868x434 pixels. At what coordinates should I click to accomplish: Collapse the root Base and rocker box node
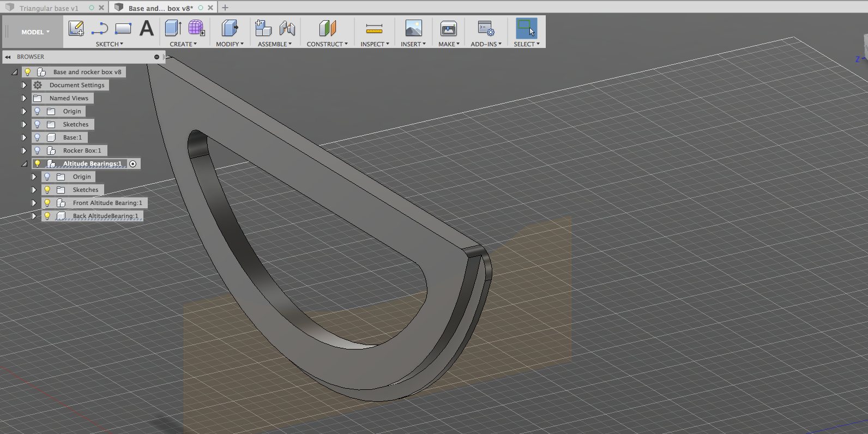(15, 72)
